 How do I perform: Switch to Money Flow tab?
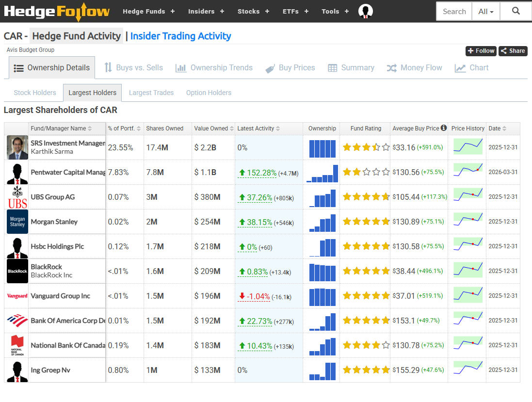415,67
